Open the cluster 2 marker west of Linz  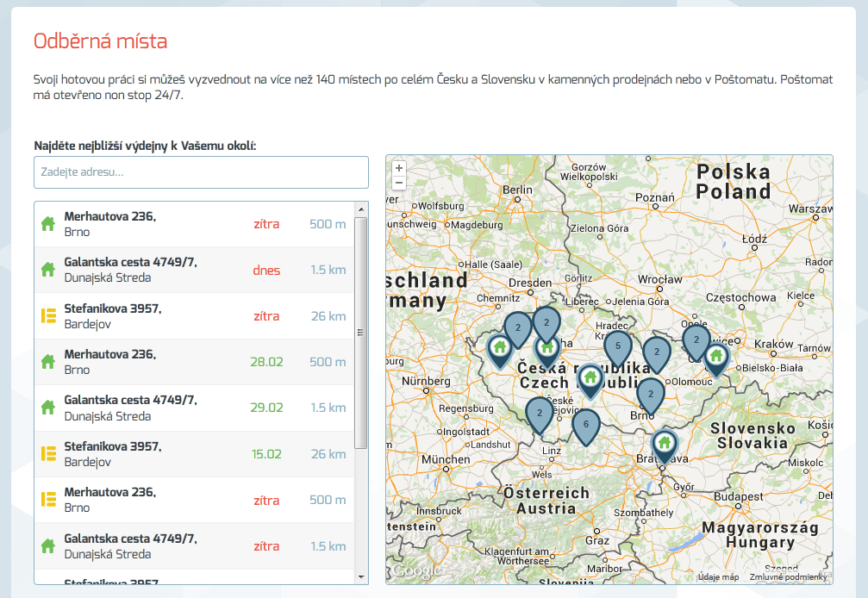tap(540, 416)
